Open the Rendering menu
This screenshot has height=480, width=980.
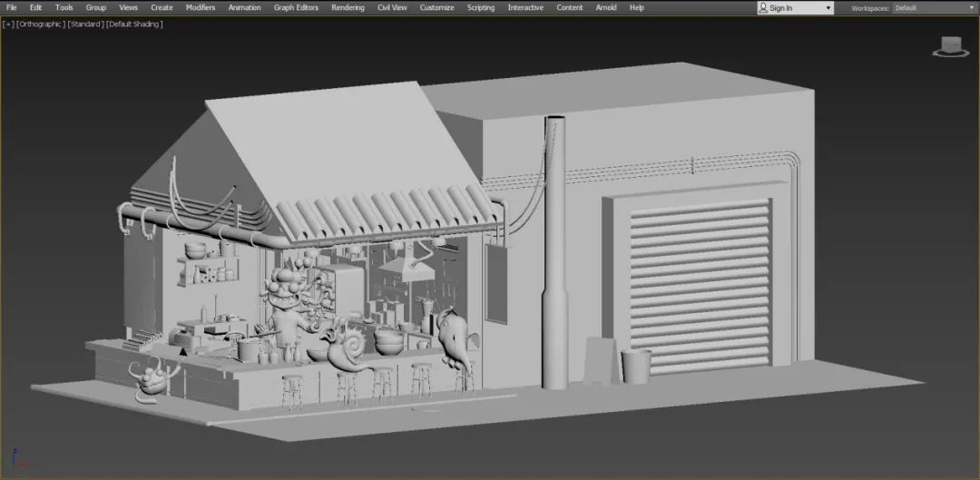click(x=348, y=7)
